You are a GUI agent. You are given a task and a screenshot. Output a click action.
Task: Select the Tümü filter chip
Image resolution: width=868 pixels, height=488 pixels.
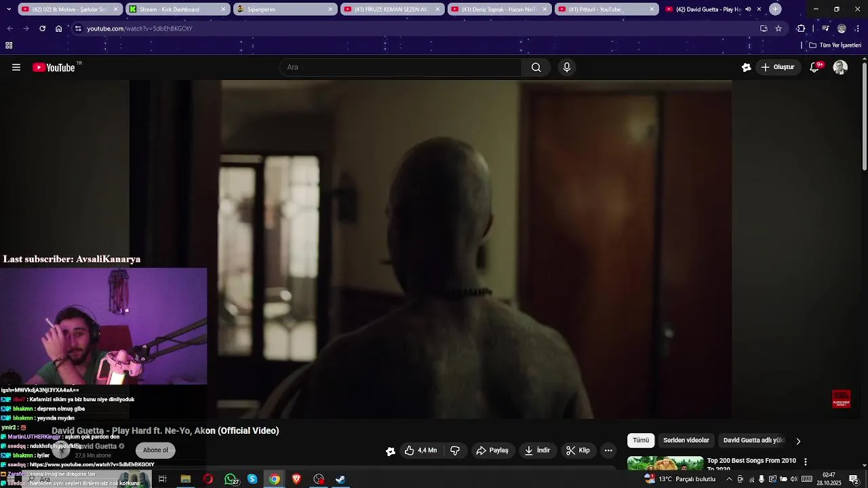click(641, 441)
